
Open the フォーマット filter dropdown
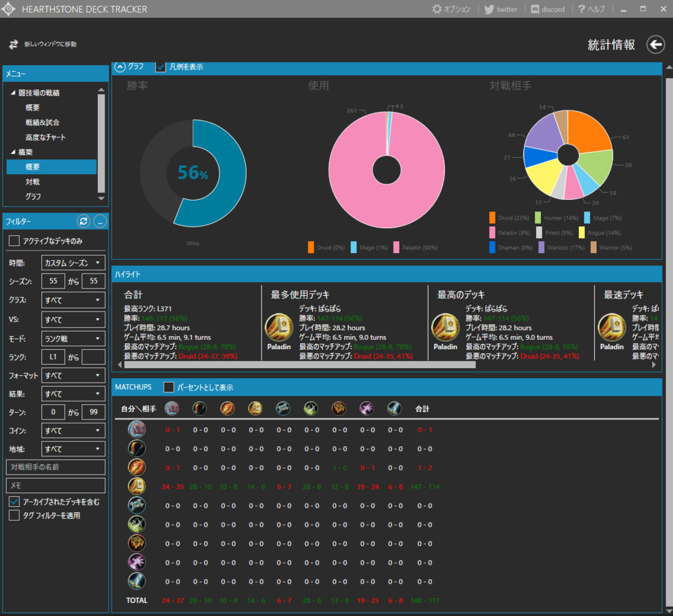(73, 375)
